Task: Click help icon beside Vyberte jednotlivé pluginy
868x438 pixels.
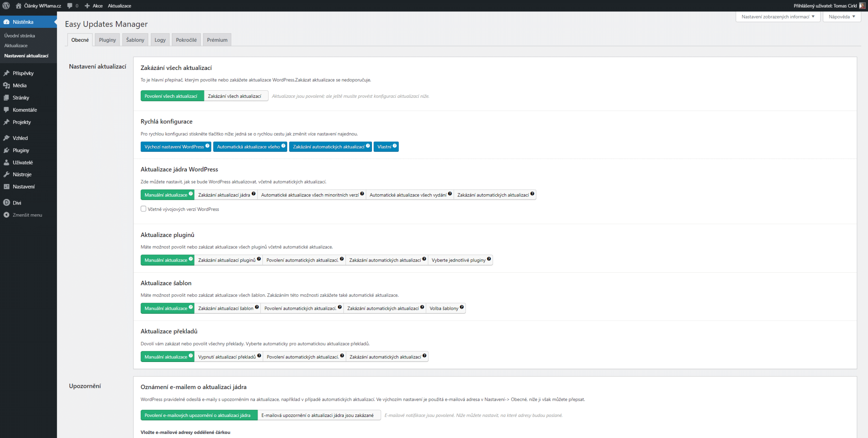Action: (x=489, y=259)
